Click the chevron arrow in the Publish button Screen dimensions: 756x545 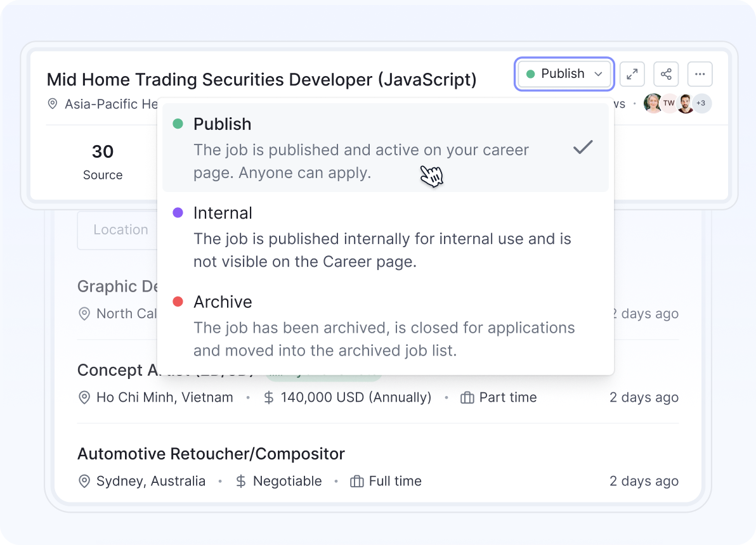pos(598,74)
